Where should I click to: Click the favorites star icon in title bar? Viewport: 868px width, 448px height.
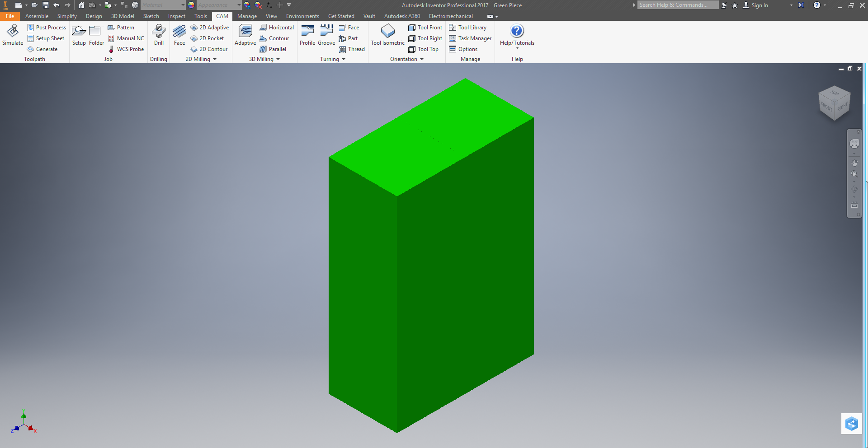pyautogui.click(x=735, y=5)
